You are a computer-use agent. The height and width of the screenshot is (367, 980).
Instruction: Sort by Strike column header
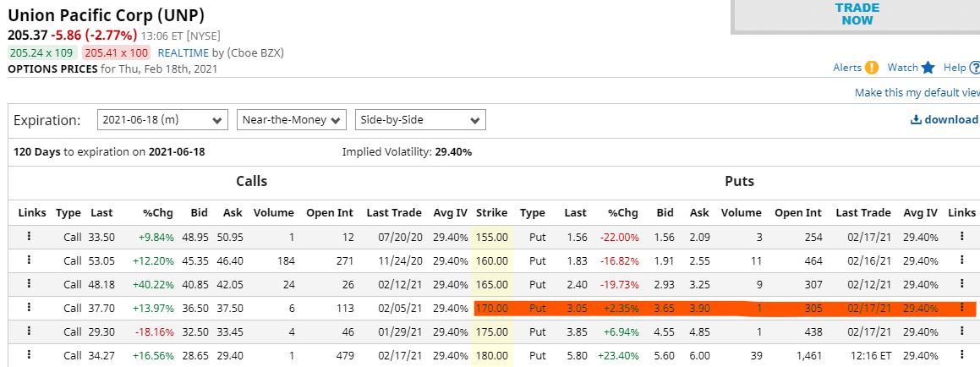(x=491, y=213)
